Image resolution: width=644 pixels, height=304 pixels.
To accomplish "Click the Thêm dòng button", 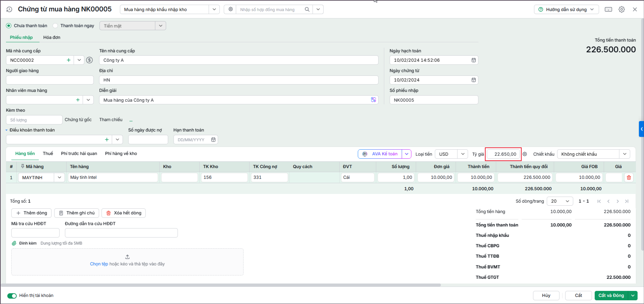I will click(x=31, y=213).
